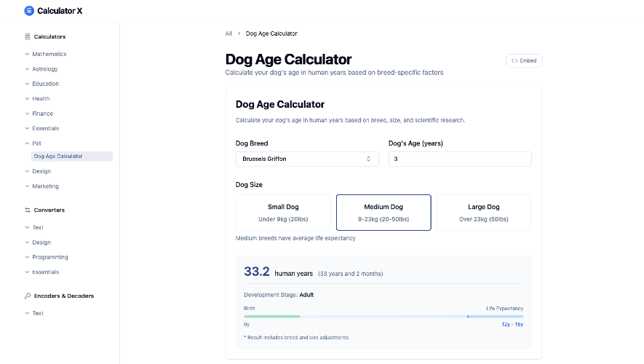Image resolution: width=644 pixels, height=364 pixels.
Task: Click '(33 years and 2 months)' text
Action: (x=350, y=274)
